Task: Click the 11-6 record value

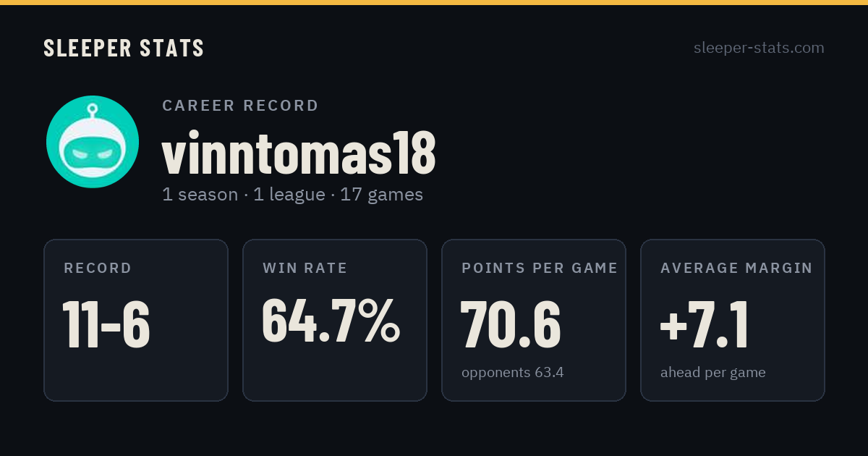Action: point(106,324)
